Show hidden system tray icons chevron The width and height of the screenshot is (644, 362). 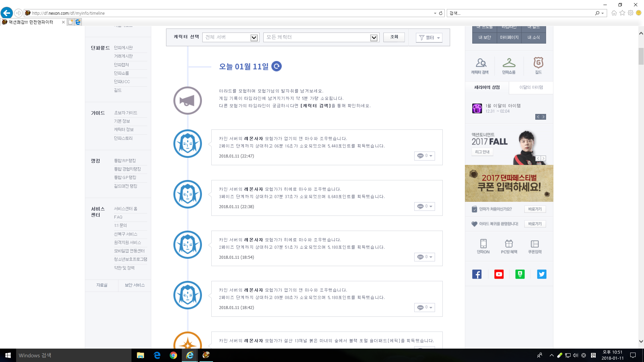pos(551,355)
